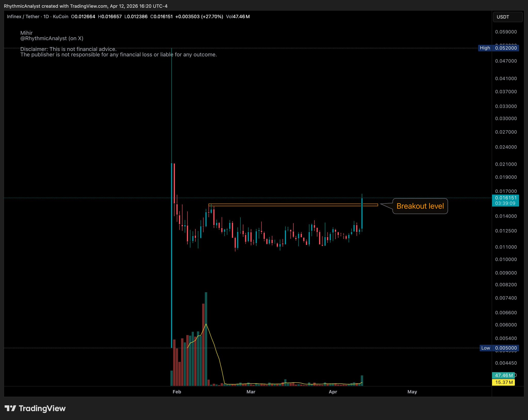Click the 0.059000 price axis label
This screenshot has height=420, width=528.
pyautogui.click(x=506, y=32)
